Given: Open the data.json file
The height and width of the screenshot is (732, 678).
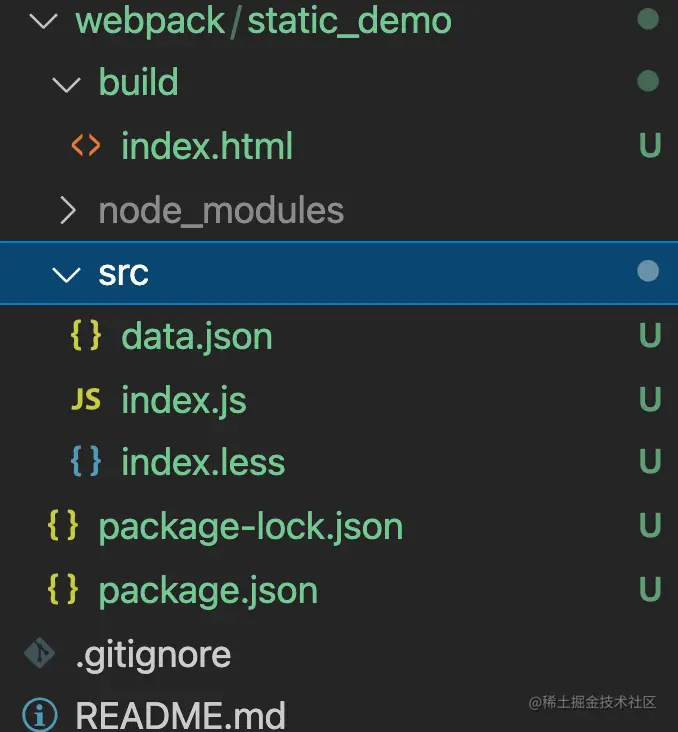Looking at the screenshot, I should 196,336.
